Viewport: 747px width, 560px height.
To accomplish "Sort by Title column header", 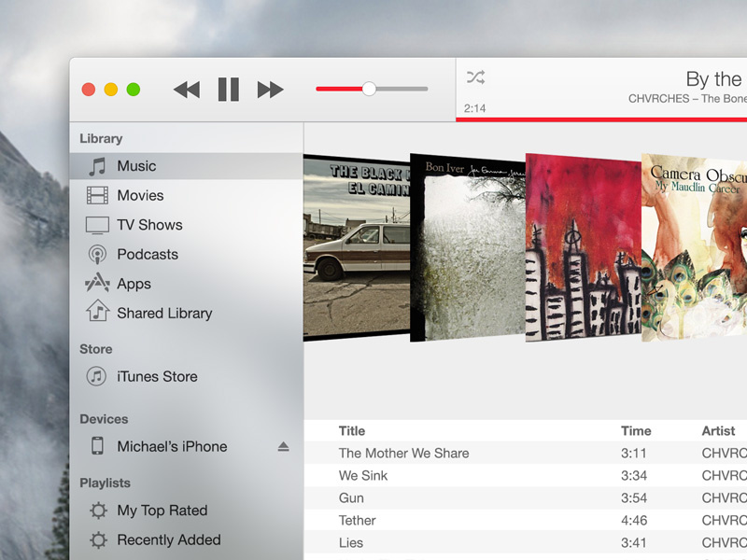I will (x=352, y=431).
